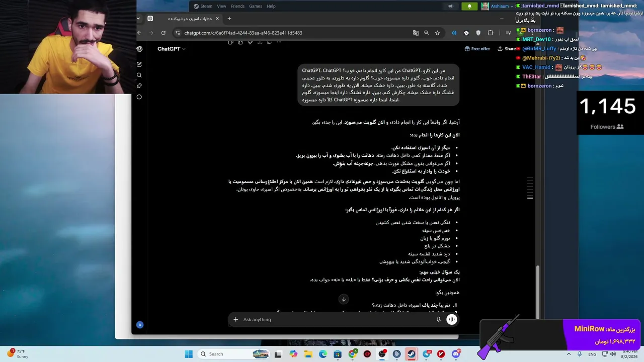Open Microsoft Edge from the taskbar
Screen dimensions: 644x362
pos(323,354)
